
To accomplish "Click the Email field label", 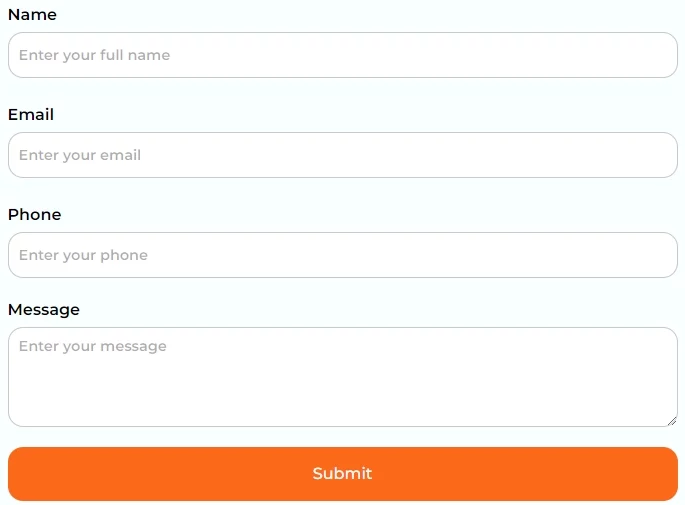I will [31, 115].
